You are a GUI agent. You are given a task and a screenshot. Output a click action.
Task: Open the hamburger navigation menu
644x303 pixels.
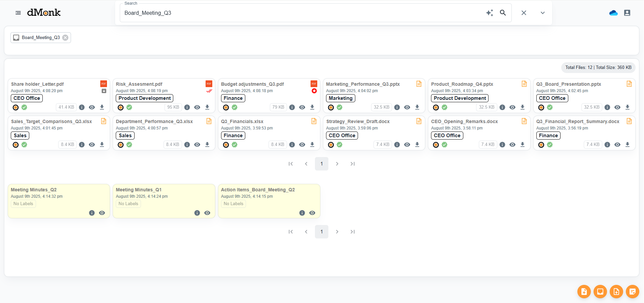coord(18,12)
